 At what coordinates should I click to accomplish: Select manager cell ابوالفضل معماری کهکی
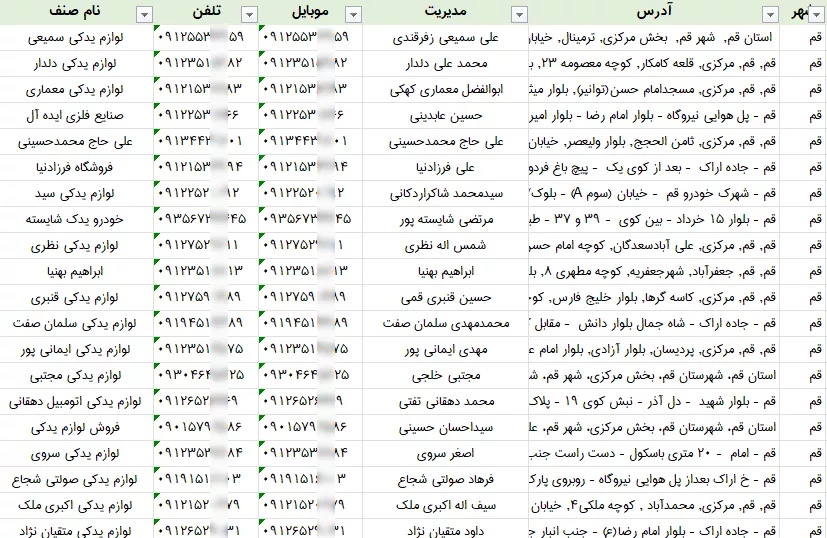(446, 90)
